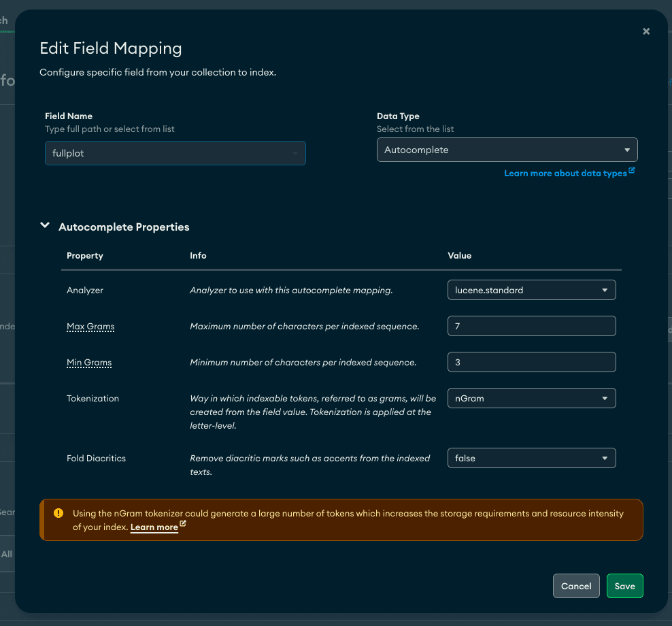Image resolution: width=672 pixels, height=626 pixels.
Task: Click "Learn more" inside the nGram warning banner
Action: (153, 527)
